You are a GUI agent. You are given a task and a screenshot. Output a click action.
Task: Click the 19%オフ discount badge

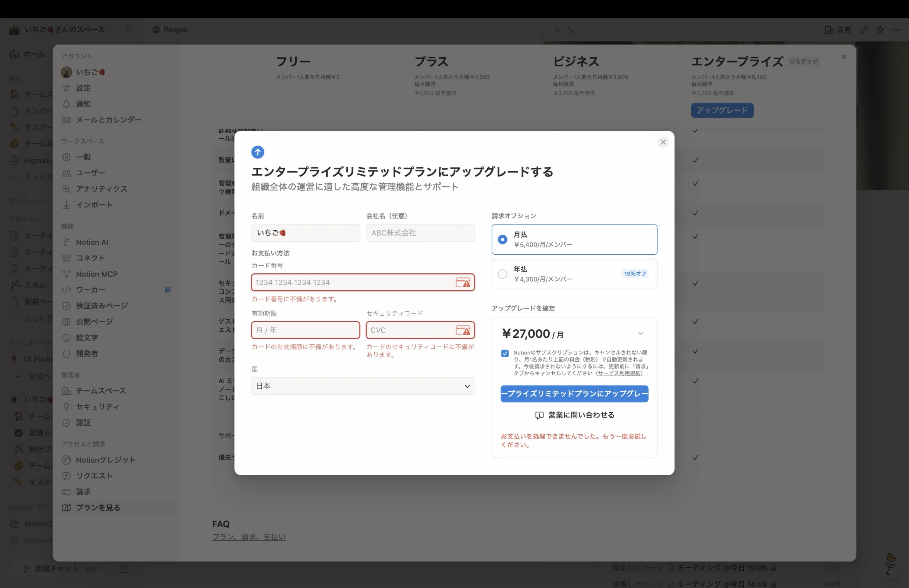[x=635, y=274]
